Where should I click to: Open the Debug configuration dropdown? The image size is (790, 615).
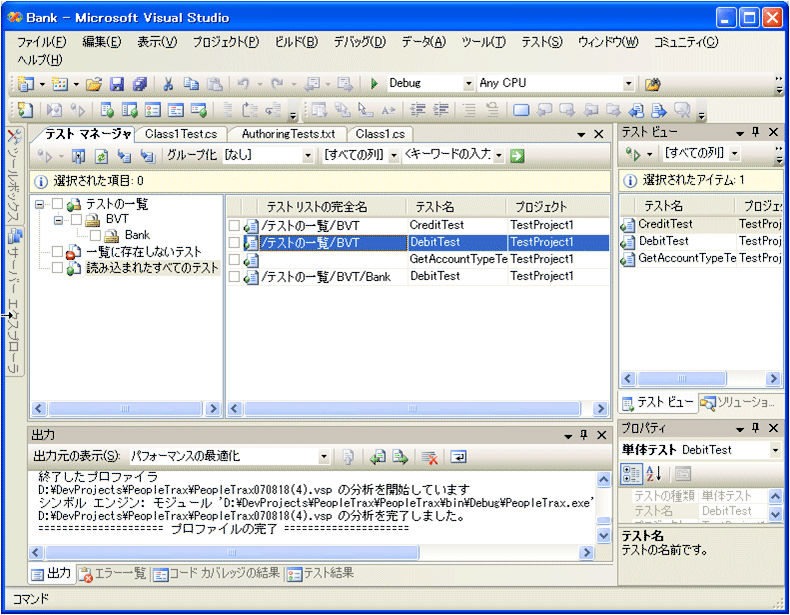[x=469, y=84]
